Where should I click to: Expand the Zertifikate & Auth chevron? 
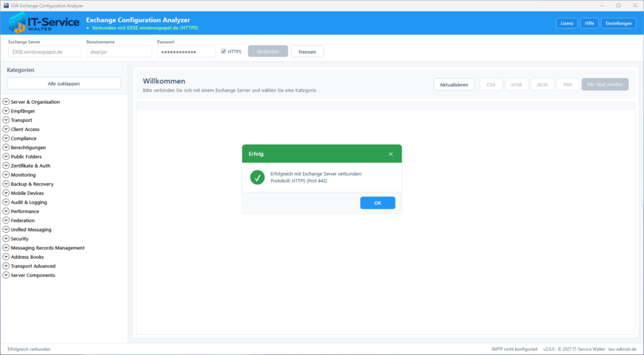(6, 166)
